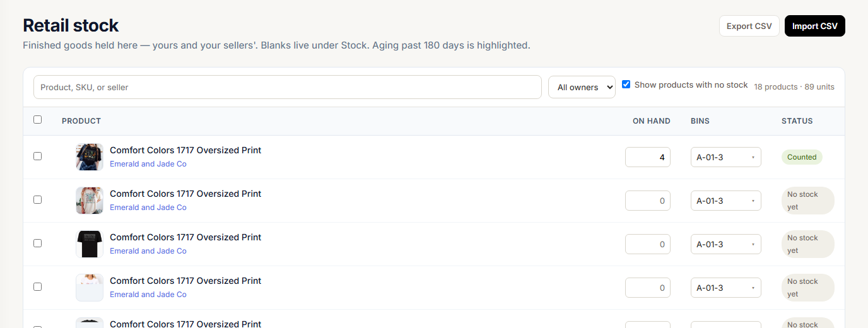Select the row checkbox for the Counted product
The width and height of the screenshot is (868, 328).
tap(37, 156)
